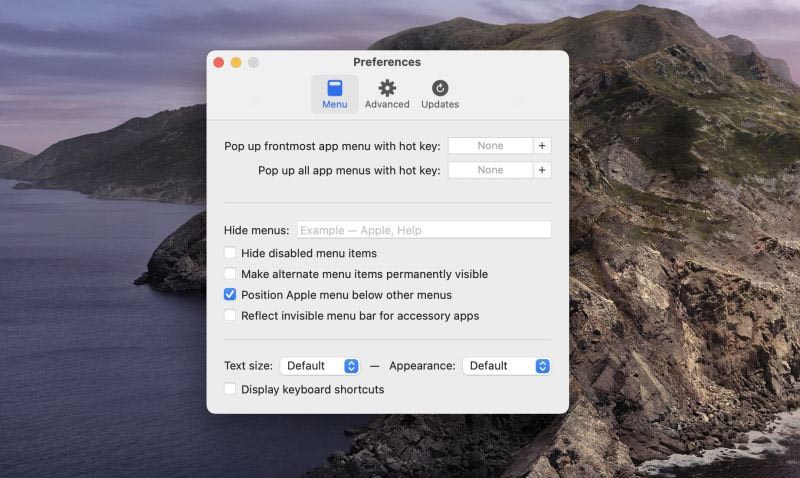Open the Advanced gear tab
Viewport: 800px width, 478px height.
pyautogui.click(x=387, y=94)
